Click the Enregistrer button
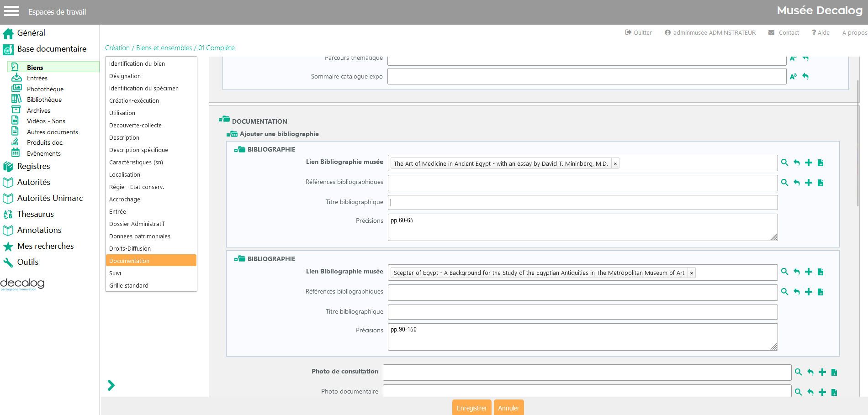 pos(471,408)
